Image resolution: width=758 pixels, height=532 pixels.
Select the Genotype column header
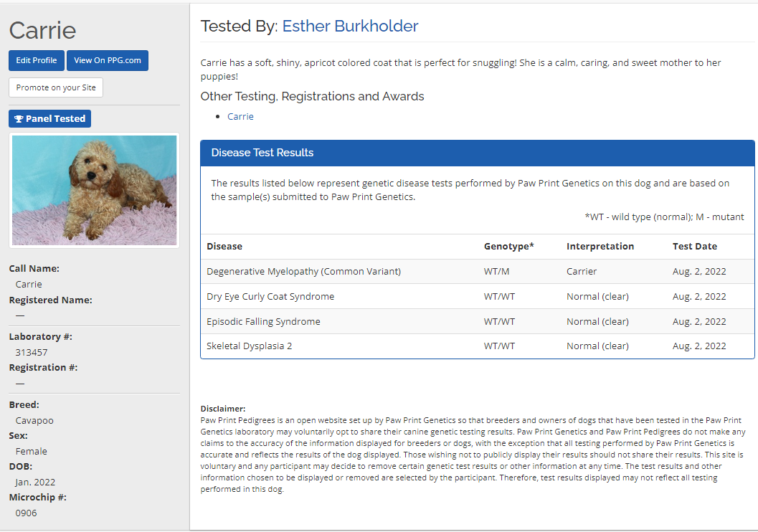click(508, 247)
